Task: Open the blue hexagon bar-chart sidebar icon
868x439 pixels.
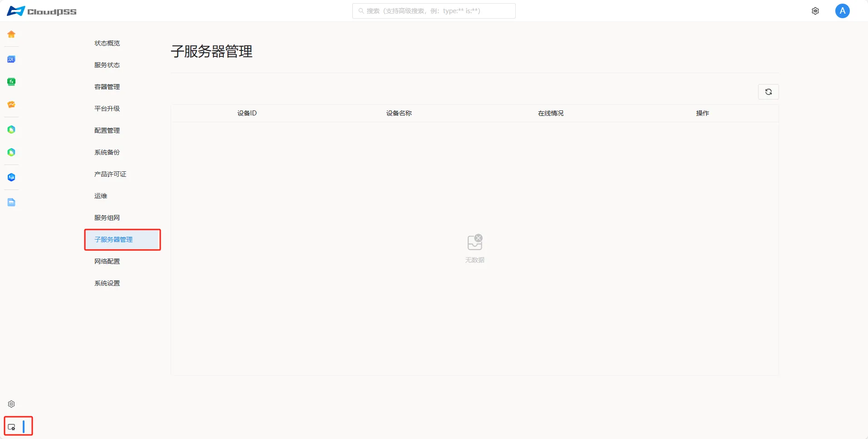Action: [x=11, y=177]
